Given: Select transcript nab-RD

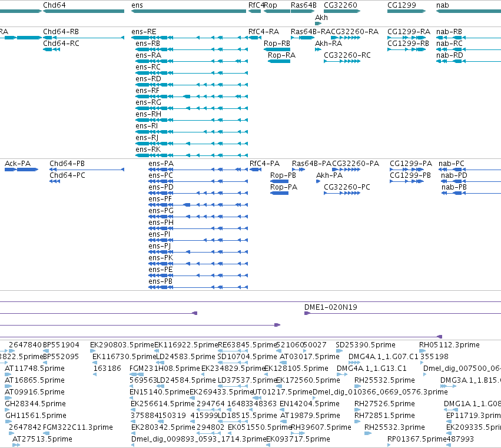Looking at the screenshot, I should coord(450,55).
